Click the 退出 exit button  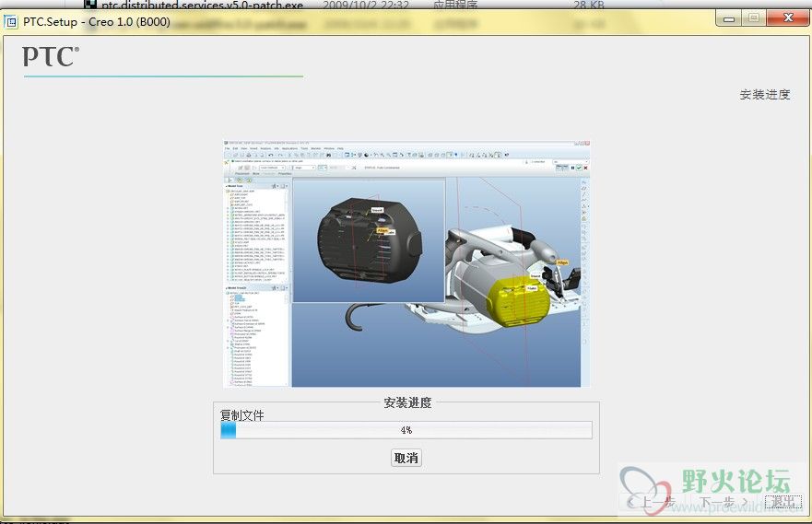click(783, 502)
